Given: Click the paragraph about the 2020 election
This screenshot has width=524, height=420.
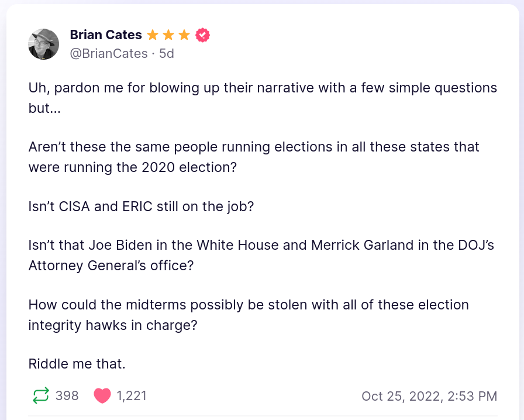Looking at the screenshot, I should point(254,156).
